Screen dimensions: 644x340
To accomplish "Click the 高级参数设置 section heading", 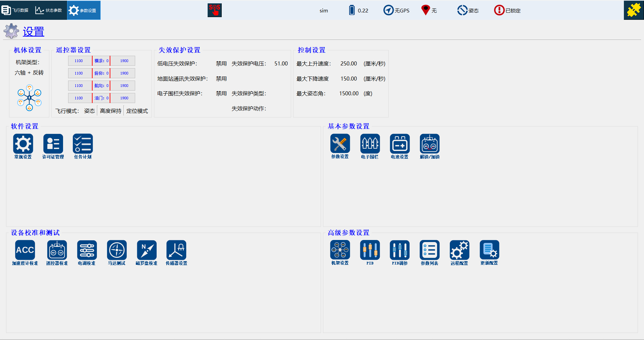I will [x=348, y=233].
